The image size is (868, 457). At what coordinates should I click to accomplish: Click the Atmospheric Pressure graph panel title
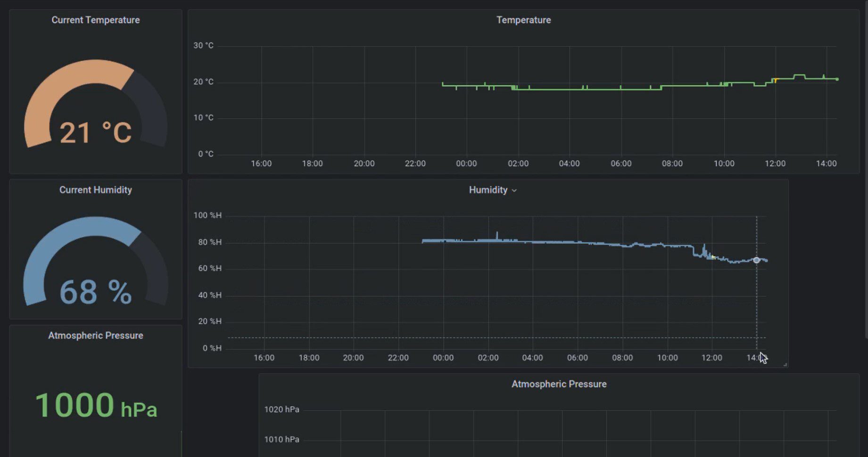559,384
